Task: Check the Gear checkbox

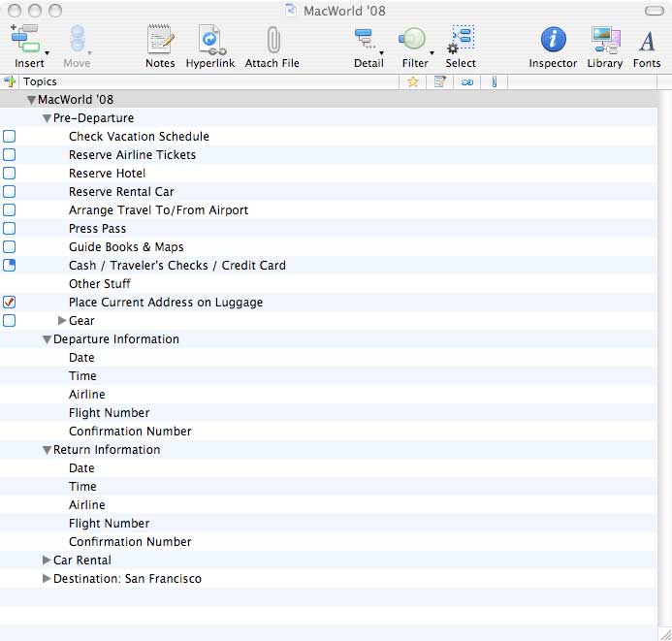Action: pos(9,320)
